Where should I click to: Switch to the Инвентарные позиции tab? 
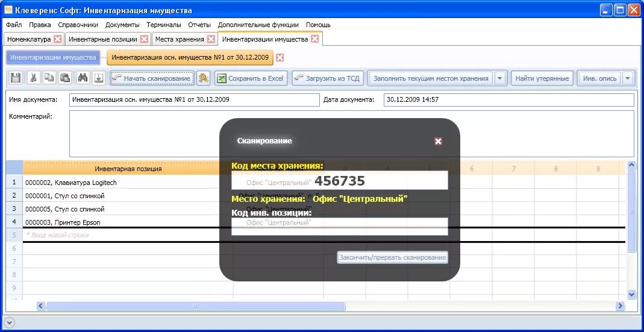pos(102,39)
